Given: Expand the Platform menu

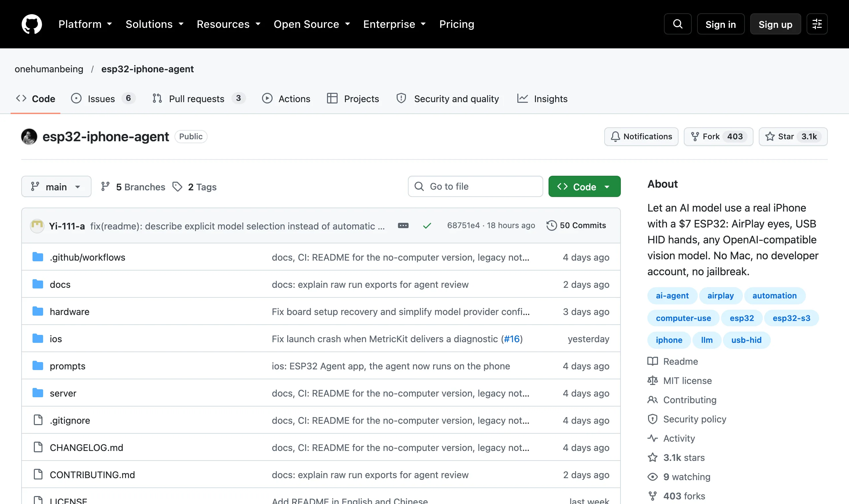Looking at the screenshot, I should (85, 24).
